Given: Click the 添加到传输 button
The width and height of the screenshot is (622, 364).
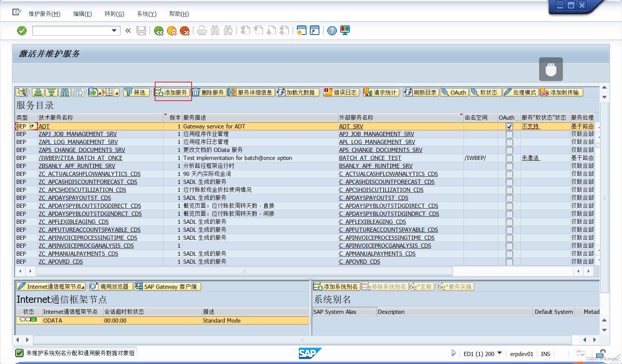Looking at the screenshot, I should click(x=560, y=92).
